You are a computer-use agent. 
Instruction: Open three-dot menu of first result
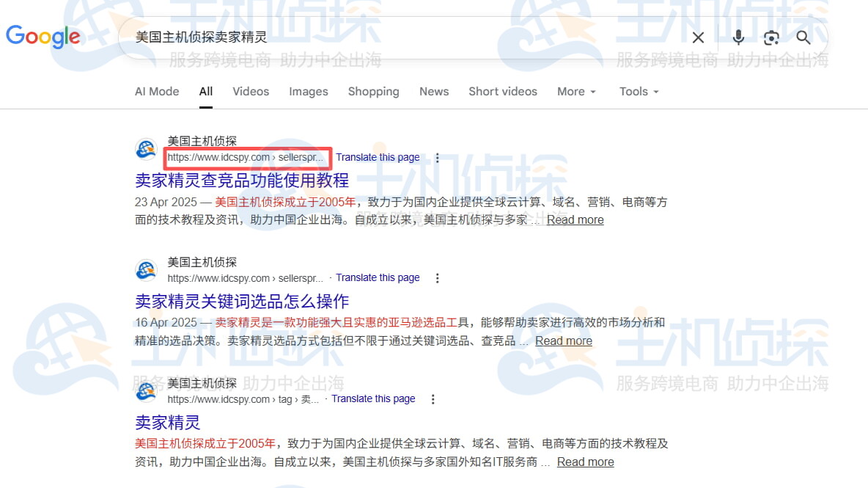coord(438,158)
